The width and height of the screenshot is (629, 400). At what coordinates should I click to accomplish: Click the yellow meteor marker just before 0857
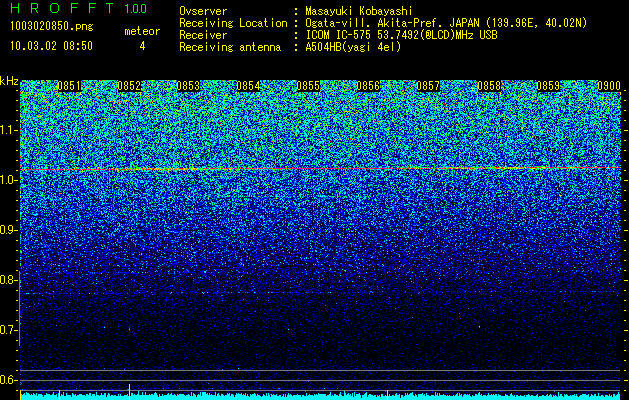387,394
